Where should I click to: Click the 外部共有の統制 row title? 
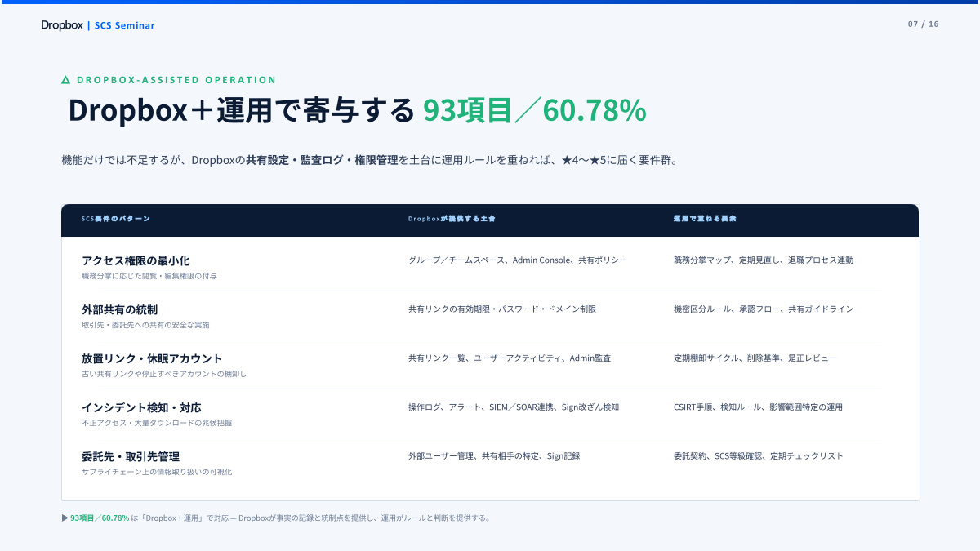[x=119, y=309]
